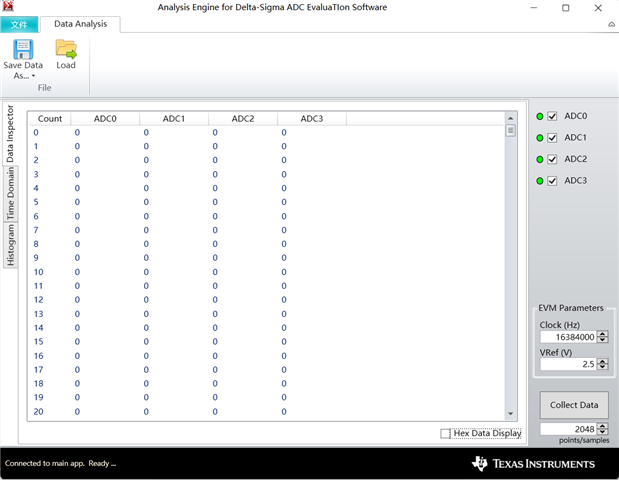Maximize the application window
619x480 pixels.
[566, 8]
